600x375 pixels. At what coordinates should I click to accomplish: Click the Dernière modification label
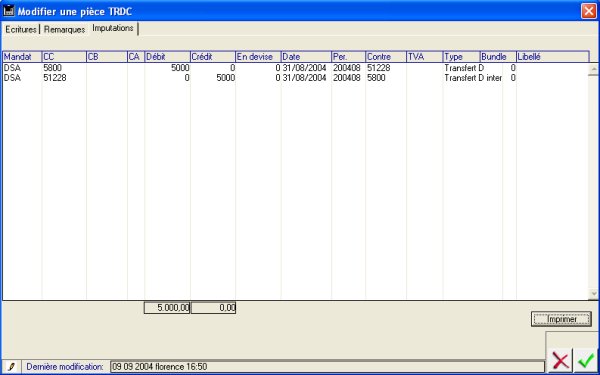[65, 367]
